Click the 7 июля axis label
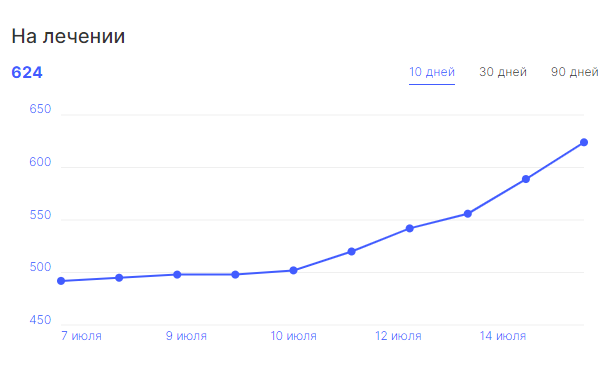This screenshot has height=369, width=613. pyautogui.click(x=81, y=336)
